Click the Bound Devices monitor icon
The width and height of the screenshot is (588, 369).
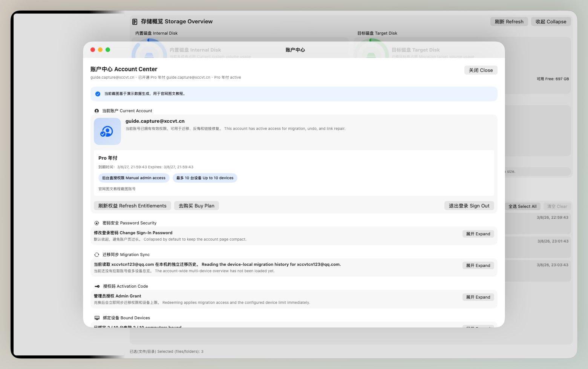pos(97,318)
